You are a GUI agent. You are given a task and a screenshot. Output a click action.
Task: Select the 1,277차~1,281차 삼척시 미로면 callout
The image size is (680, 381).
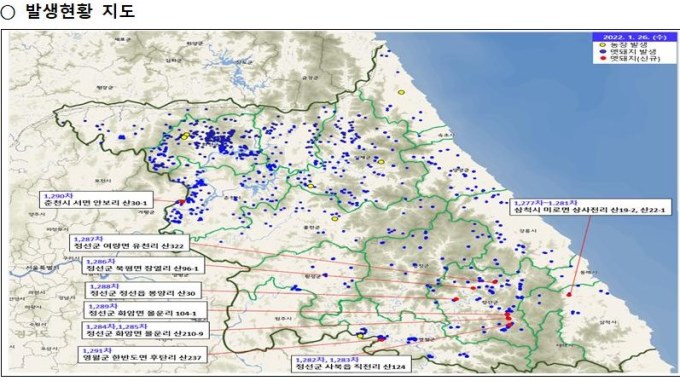point(590,207)
